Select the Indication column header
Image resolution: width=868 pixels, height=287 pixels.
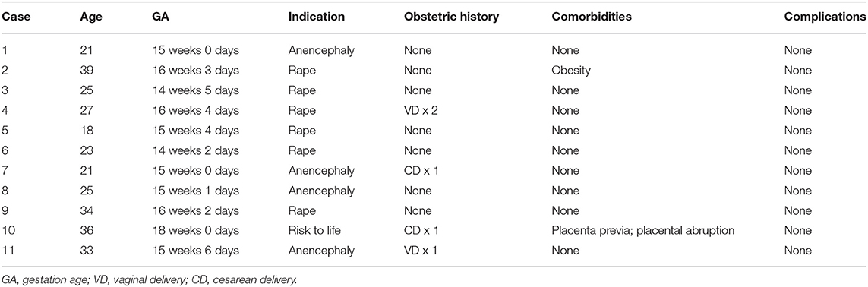pos(316,17)
